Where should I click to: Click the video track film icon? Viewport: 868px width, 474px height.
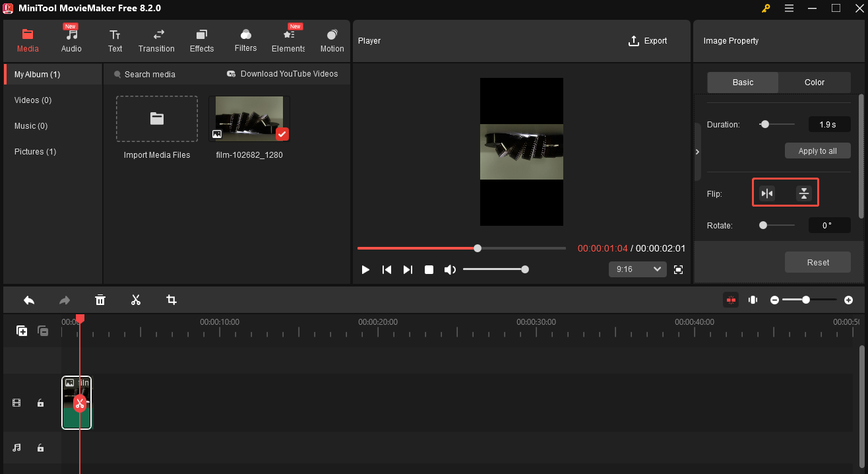[16, 403]
